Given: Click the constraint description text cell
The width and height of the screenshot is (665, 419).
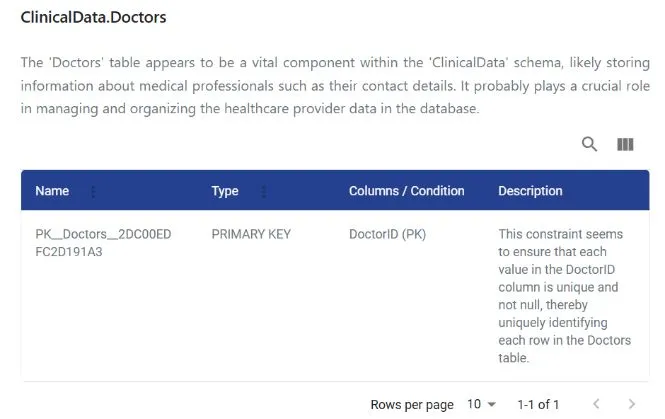Looking at the screenshot, I should pyautogui.click(x=564, y=296).
